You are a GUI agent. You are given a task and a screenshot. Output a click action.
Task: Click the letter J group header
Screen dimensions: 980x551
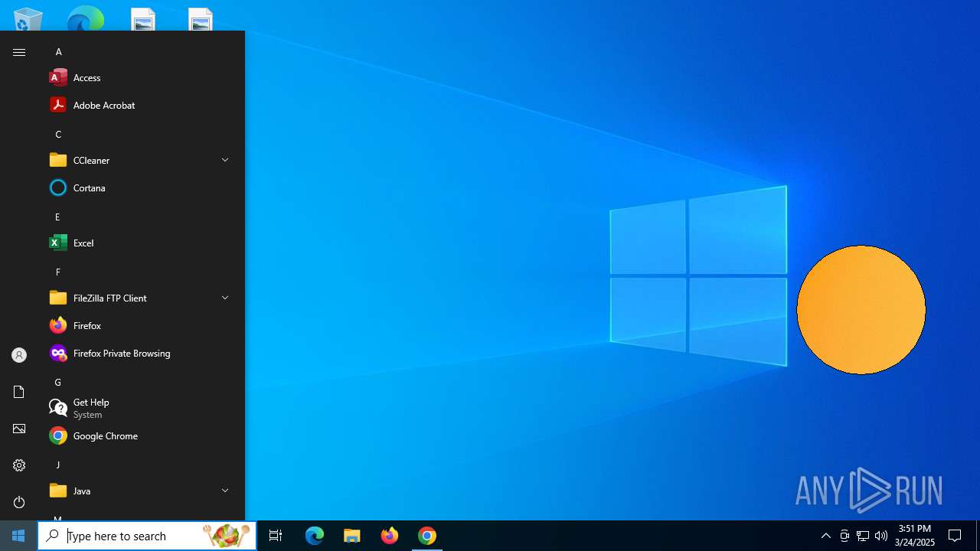[x=57, y=465]
